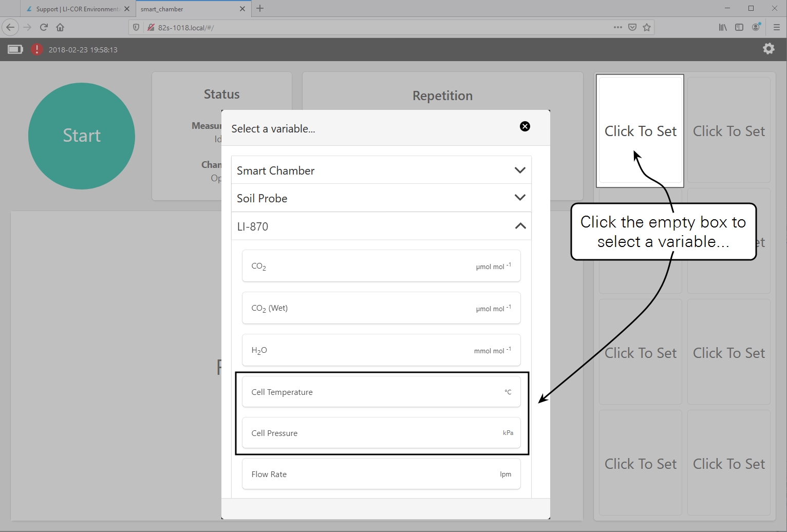Click the battery status icon

coord(15,49)
